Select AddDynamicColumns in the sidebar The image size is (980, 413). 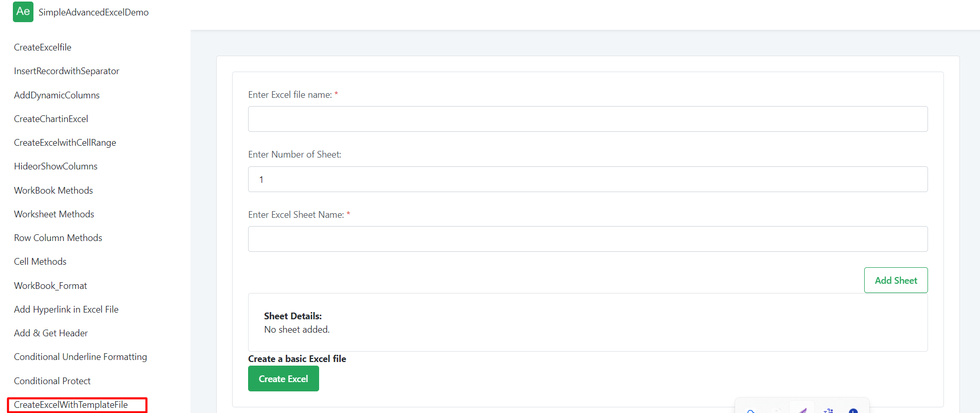pos(57,95)
